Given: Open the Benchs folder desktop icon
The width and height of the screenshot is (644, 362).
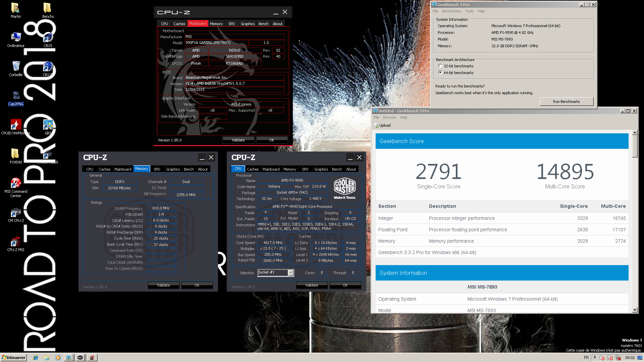Looking at the screenshot, I should 48,10.
